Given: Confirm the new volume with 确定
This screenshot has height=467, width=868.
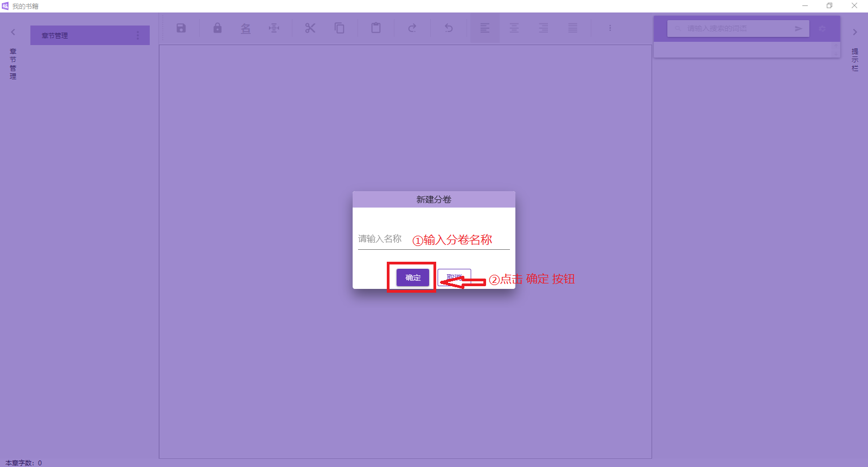Looking at the screenshot, I should pos(413,277).
